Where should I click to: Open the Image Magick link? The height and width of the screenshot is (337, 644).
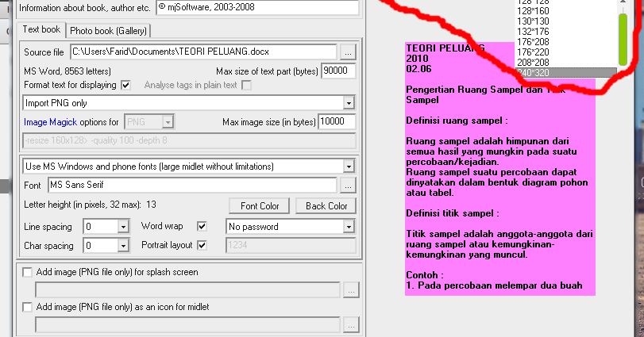click(50, 122)
